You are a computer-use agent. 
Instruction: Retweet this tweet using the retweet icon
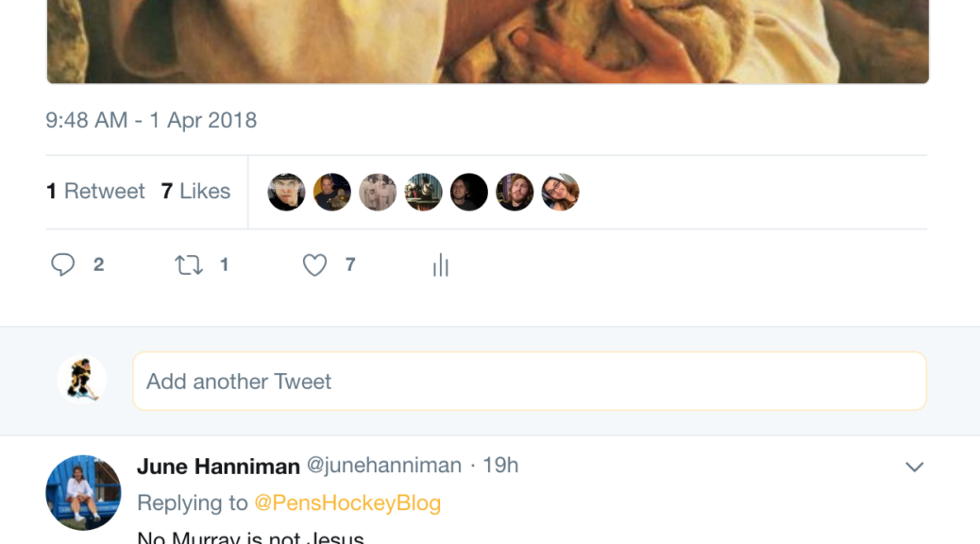pos(189,265)
